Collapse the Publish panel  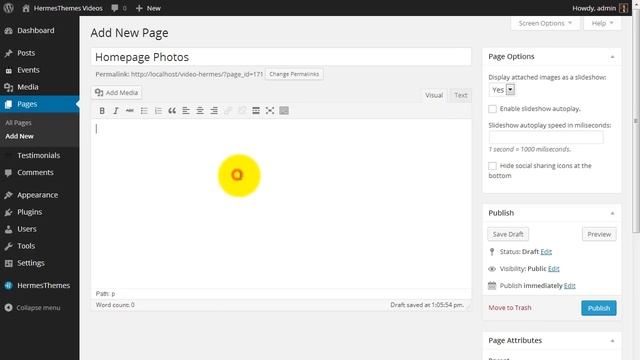[612, 213]
